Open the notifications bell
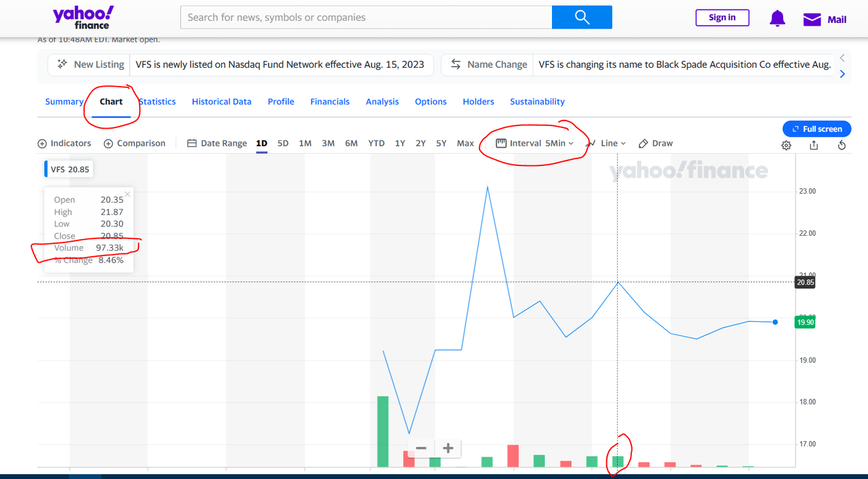Image resolution: width=868 pixels, height=479 pixels. (777, 19)
